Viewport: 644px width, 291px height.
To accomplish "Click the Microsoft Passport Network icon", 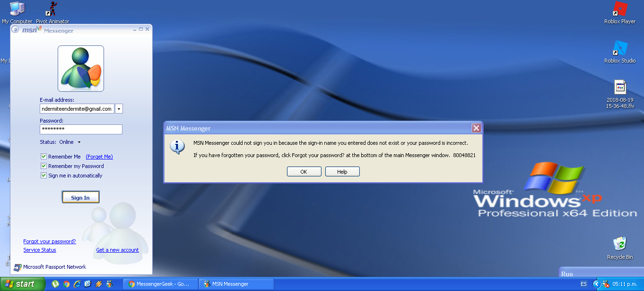I will click(x=18, y=267).
